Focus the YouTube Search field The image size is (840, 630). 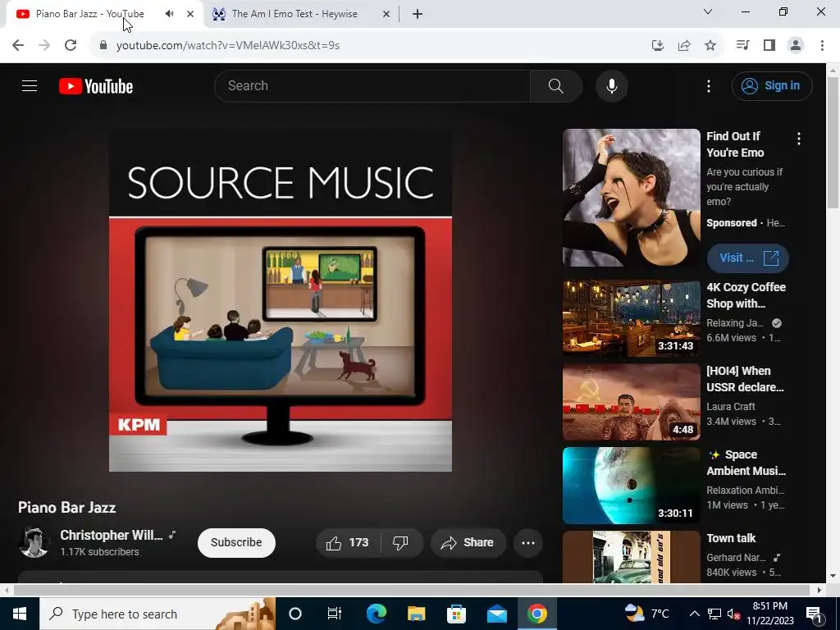pos(372,85)
